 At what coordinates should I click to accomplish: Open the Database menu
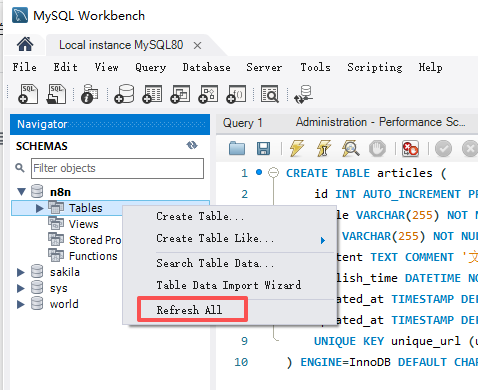point(206,67)
